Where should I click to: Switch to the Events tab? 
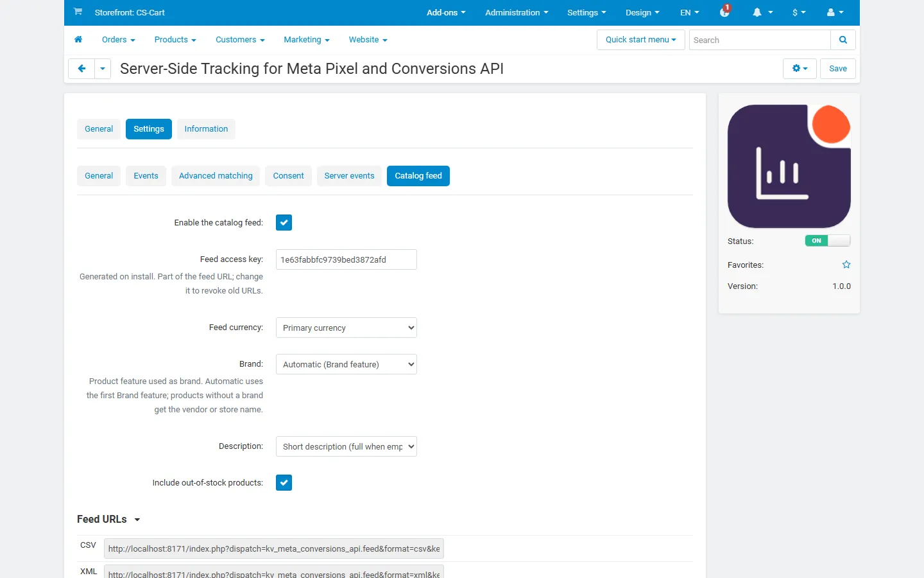tap(146, 176)
